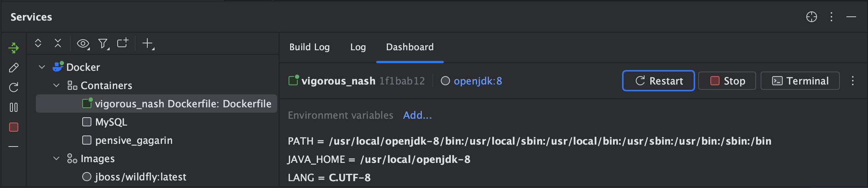Open the eye view options toggle

[83, 44]
